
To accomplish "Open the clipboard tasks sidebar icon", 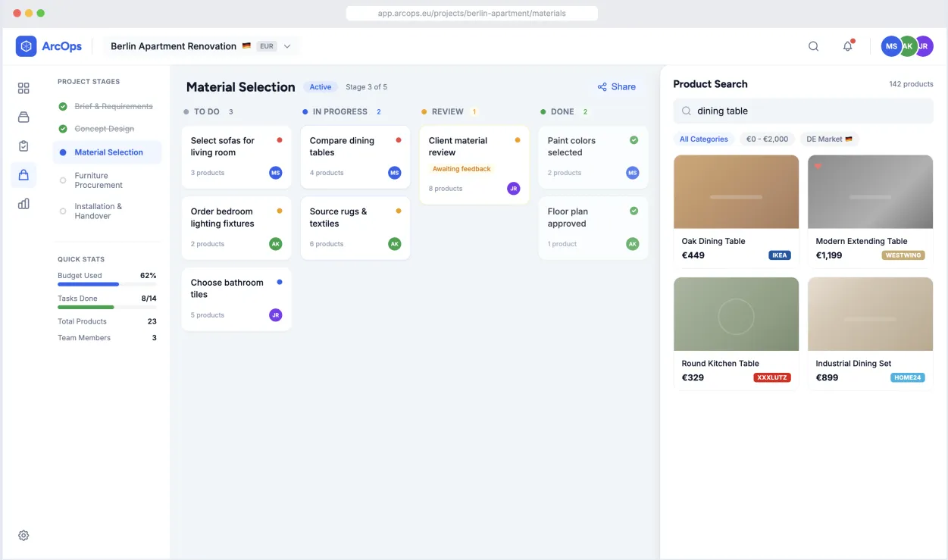I will pos(23,146).
